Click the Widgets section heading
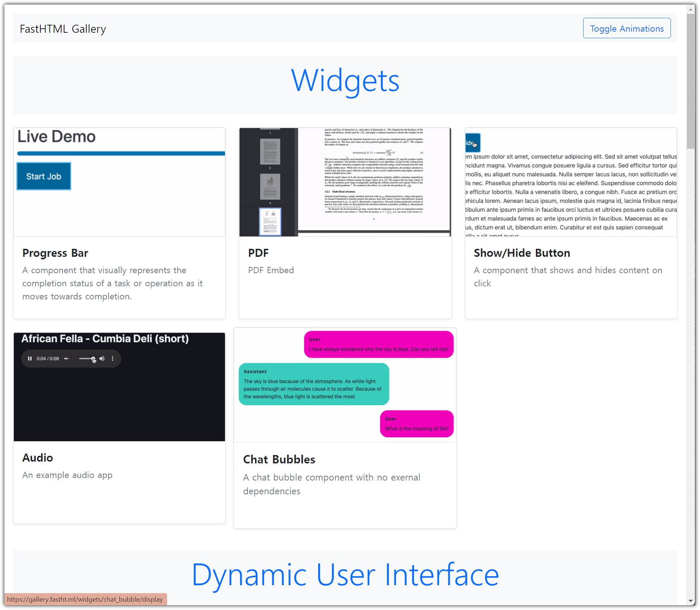The width and height of the screenshot is (700, 610). pos(345,81)
